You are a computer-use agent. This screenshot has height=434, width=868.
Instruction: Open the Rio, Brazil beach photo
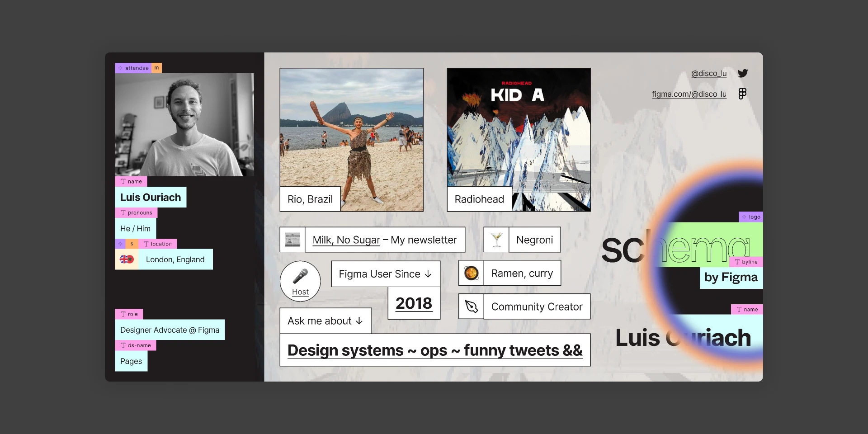pyautogui.click(x=352, y=140)
